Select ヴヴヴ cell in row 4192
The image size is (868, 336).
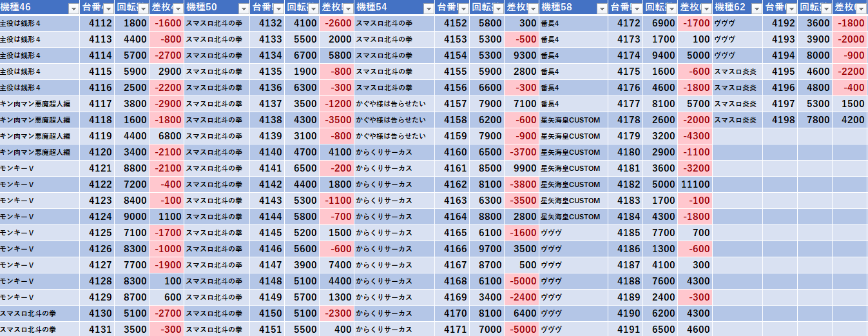(738, 23)
